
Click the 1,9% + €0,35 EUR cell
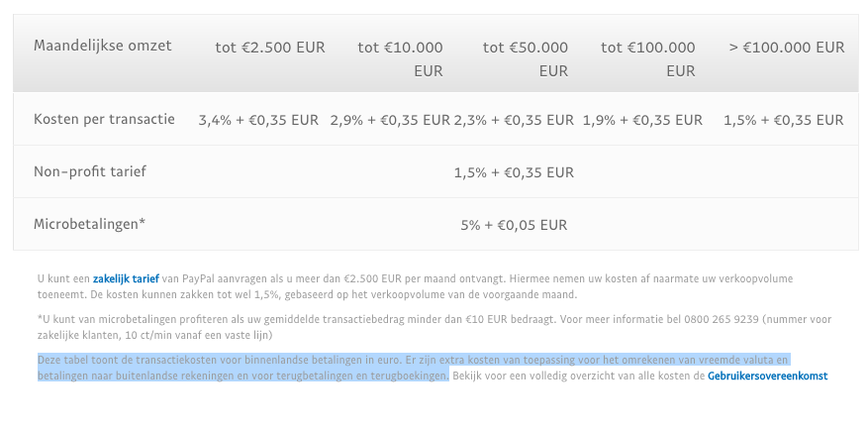coord(642,120)
